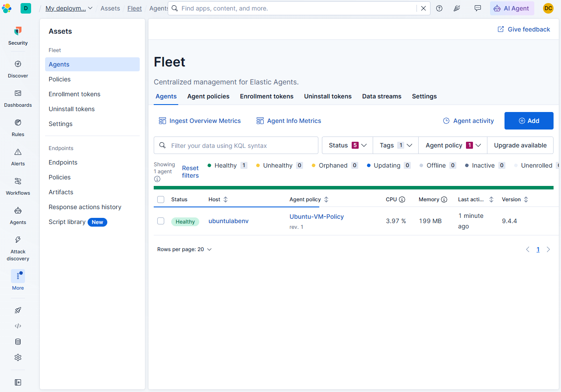Select all agents with the header checkbox
Viewport: 561px width, 392px height.
coord(161,199)
